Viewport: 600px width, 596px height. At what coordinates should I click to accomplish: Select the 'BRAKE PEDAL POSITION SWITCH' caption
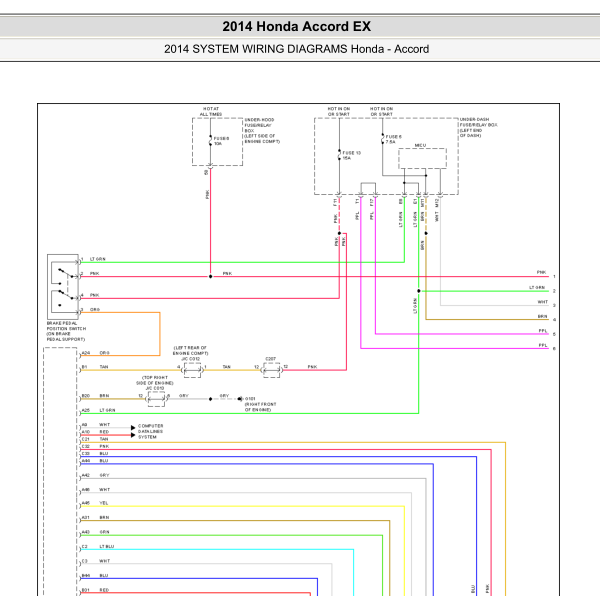(x=66, y=331)
